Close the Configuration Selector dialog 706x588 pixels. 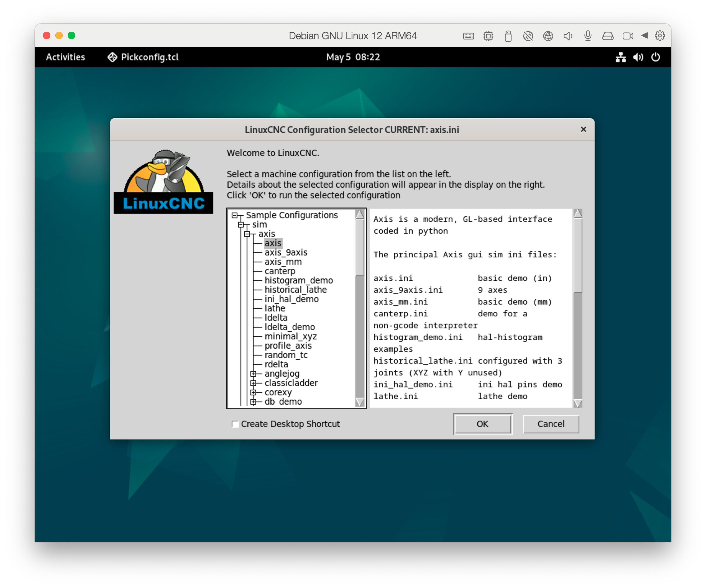coord(583,129)
